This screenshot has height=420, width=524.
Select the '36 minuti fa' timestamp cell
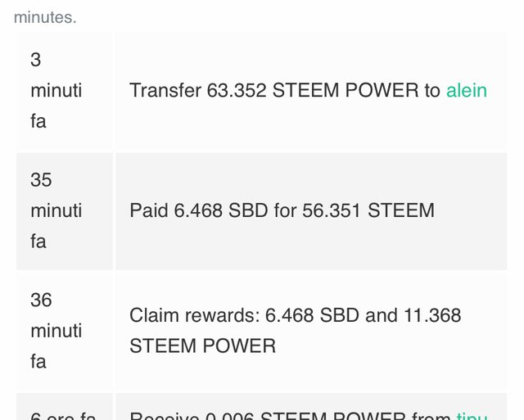pyautogui.click(x=65, y=331)
